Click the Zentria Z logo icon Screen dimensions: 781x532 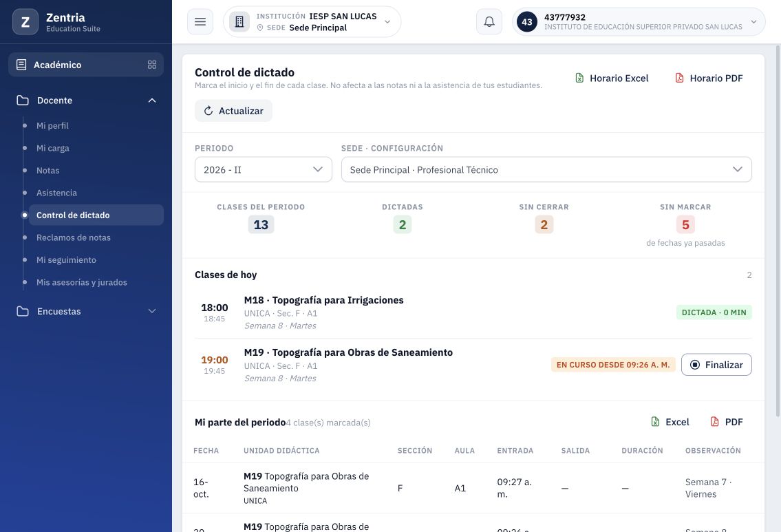click(x=25, y=22)
